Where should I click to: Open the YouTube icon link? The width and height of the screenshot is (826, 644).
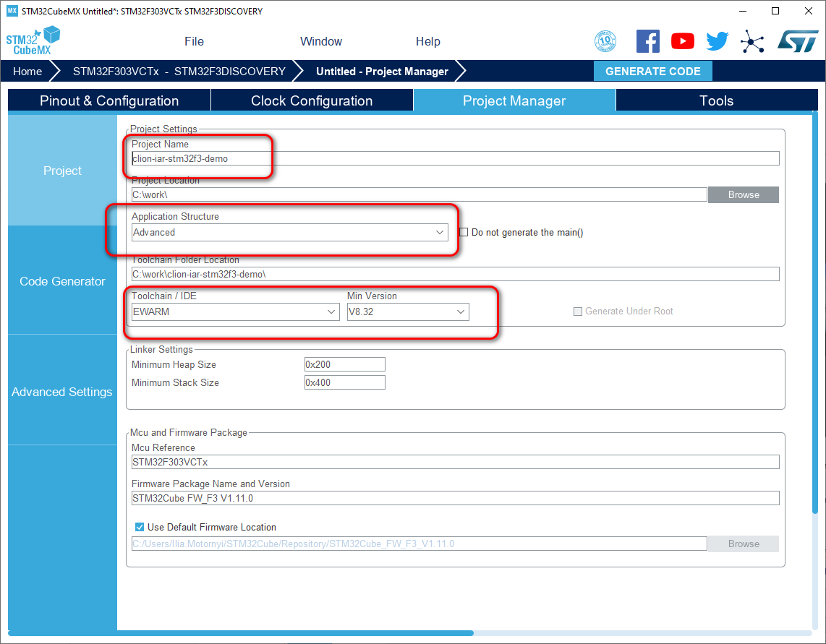[682, 41]
